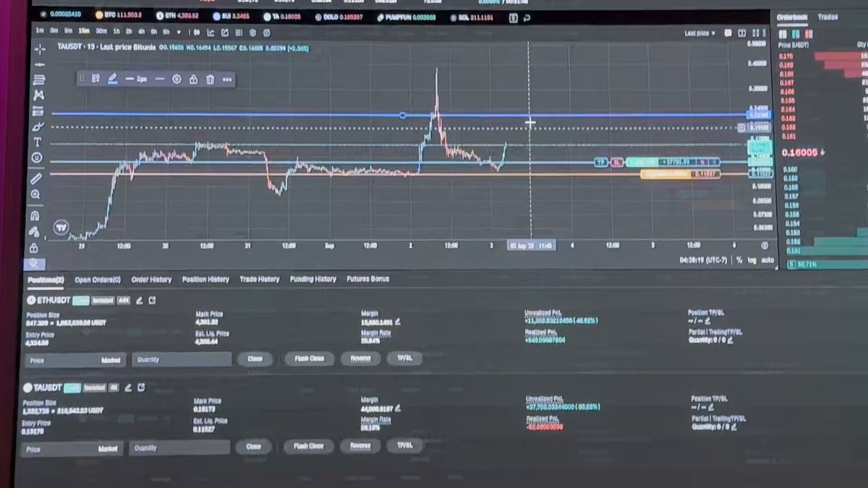This screenshot has height=488, width=868.
Task: Switch chart to 30m timeframe
Action: coord(101,32)
